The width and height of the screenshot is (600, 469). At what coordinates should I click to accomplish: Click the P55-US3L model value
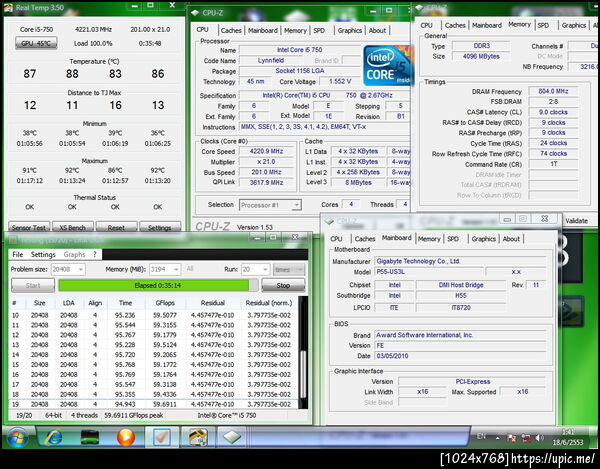429,272
